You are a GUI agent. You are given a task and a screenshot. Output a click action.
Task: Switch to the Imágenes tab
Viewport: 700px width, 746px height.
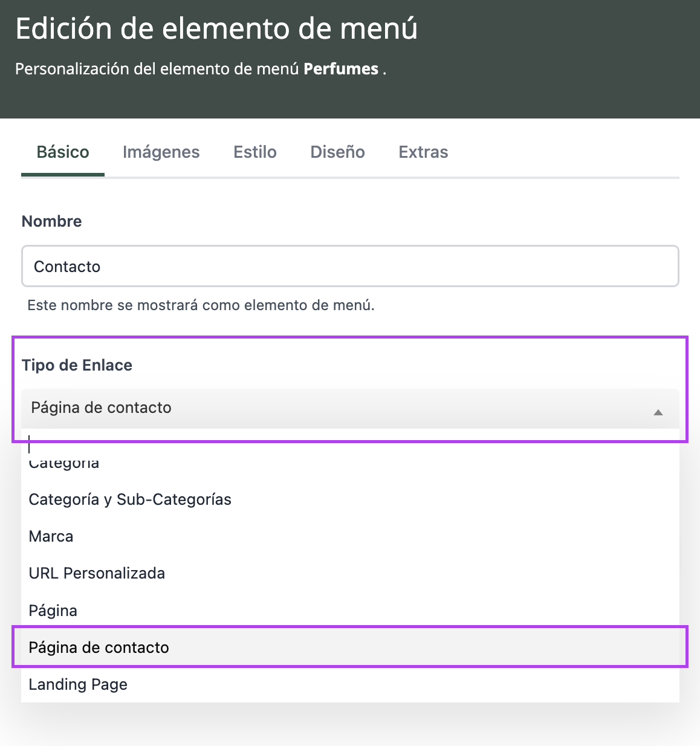coord(161,152)
